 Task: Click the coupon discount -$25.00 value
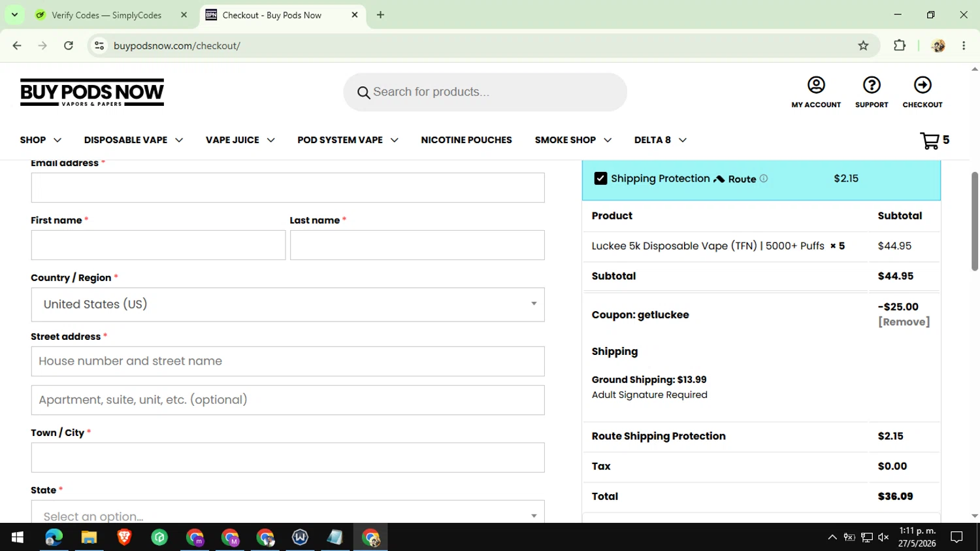tap(898, 307)
